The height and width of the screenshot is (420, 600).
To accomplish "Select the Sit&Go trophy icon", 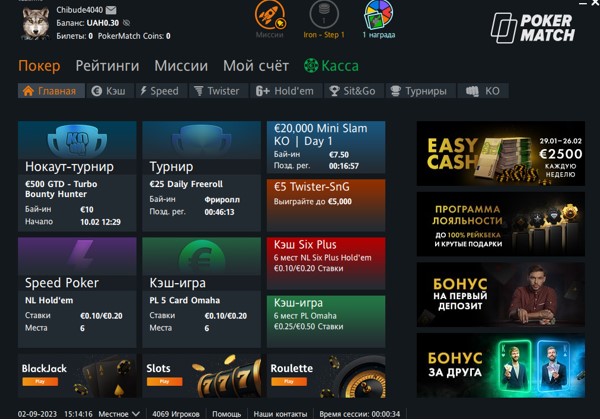I will click(334, 91).
